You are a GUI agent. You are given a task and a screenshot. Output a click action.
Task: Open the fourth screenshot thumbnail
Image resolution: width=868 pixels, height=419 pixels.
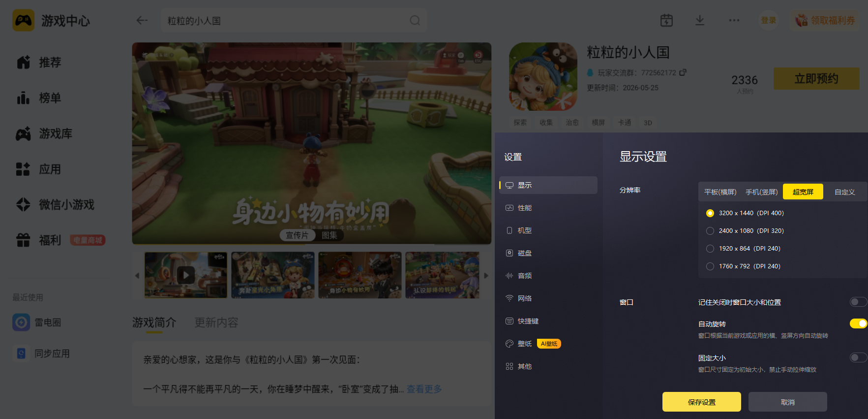(443, 275)
